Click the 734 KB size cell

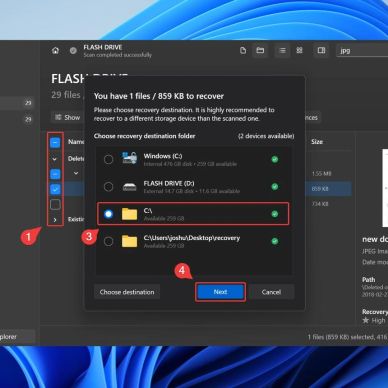pos(320,204)
